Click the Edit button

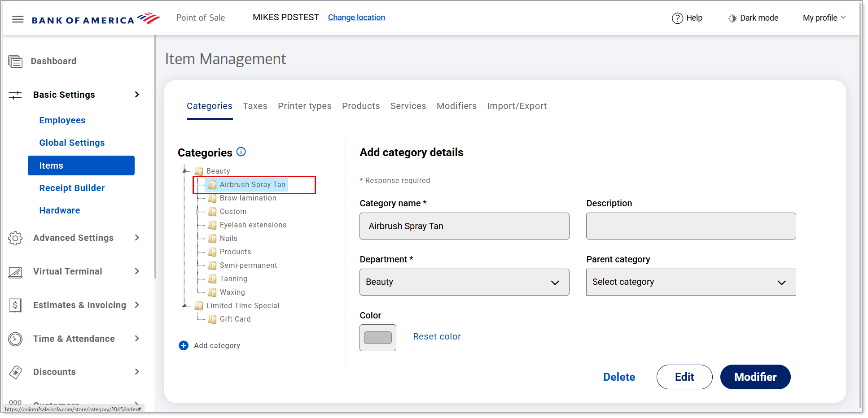click(684, 377)
